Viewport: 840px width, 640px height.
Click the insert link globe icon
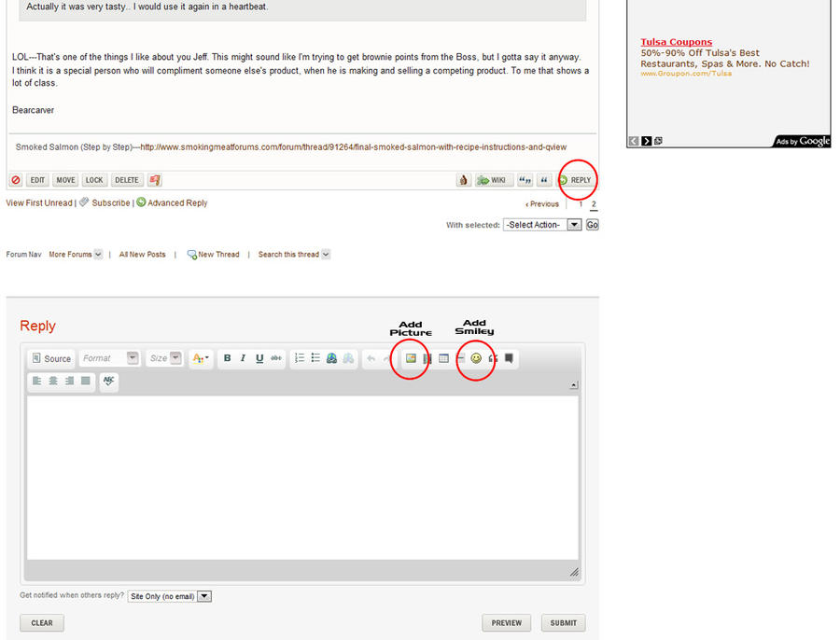point(332,358)
